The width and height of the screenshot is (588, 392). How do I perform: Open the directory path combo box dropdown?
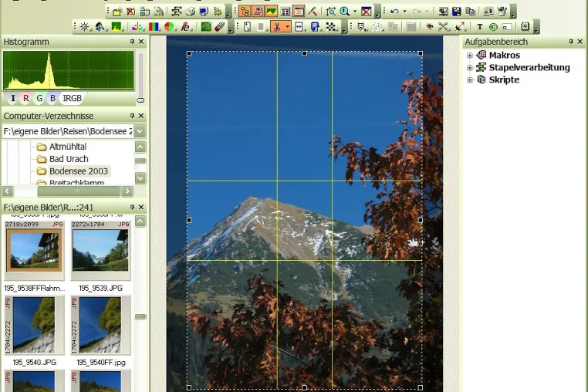click(140, 131)
